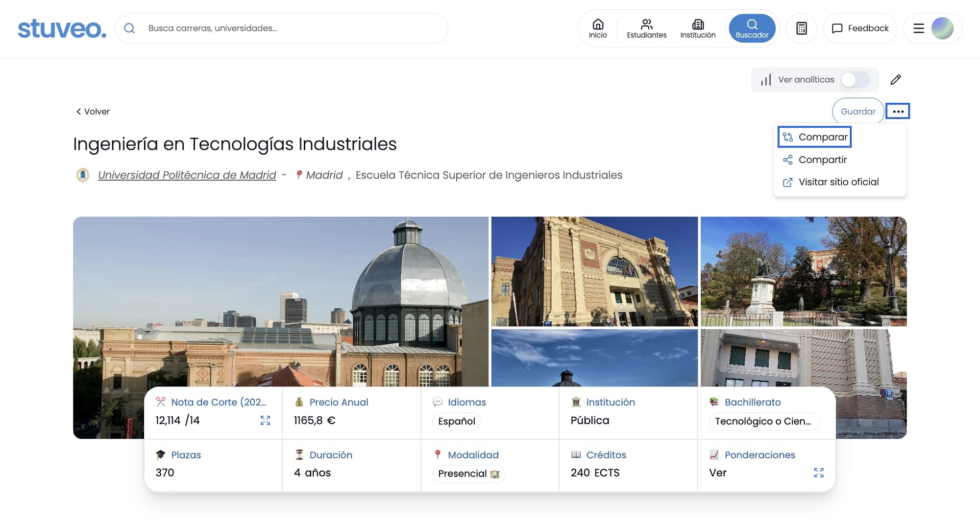Go back with the Volver link
The image size is (980, 526).
93,112
